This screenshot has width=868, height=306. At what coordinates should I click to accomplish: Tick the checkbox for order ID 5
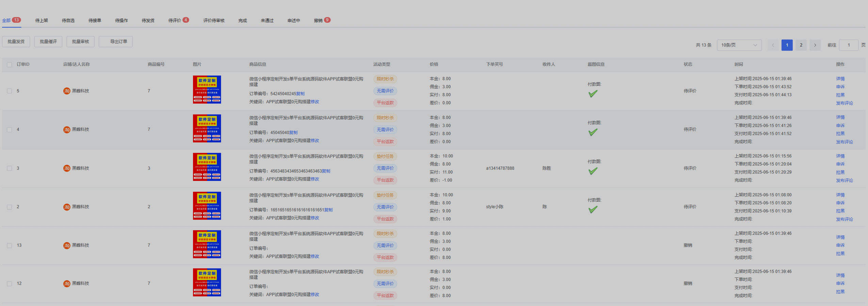pos(10,91)
